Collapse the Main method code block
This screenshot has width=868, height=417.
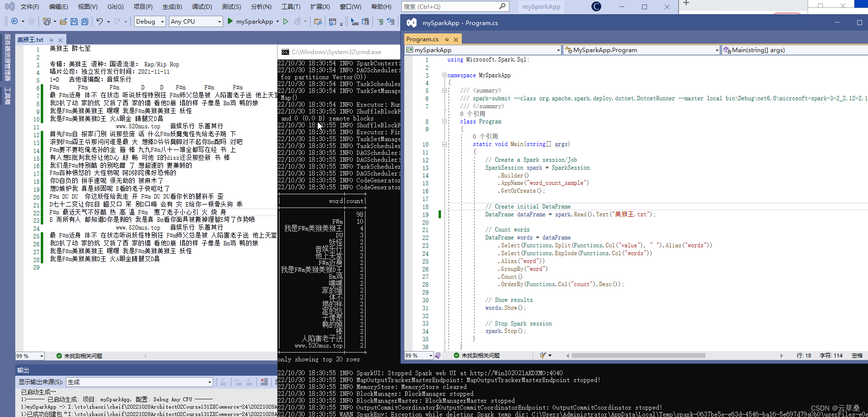click(444, 144)
